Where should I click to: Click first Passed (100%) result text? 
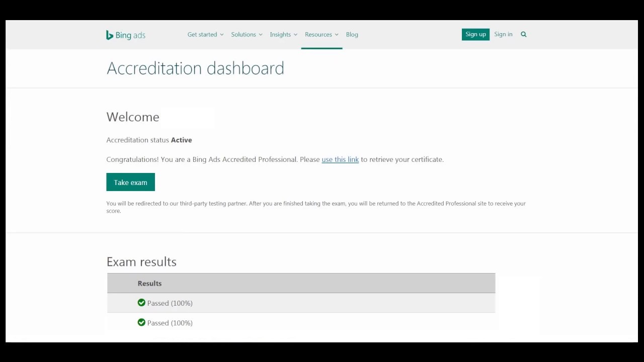[x=170, y=303]
